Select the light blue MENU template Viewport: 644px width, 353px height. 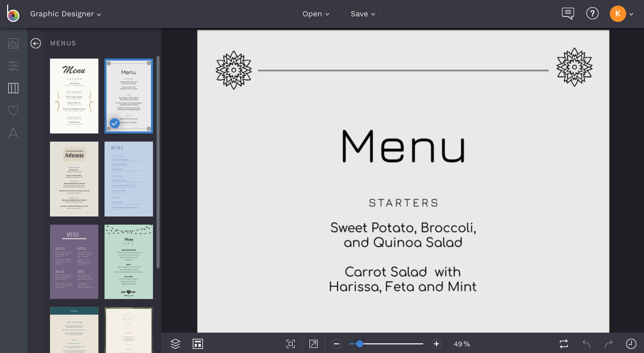pyautogui.click(x=129, y=179)
